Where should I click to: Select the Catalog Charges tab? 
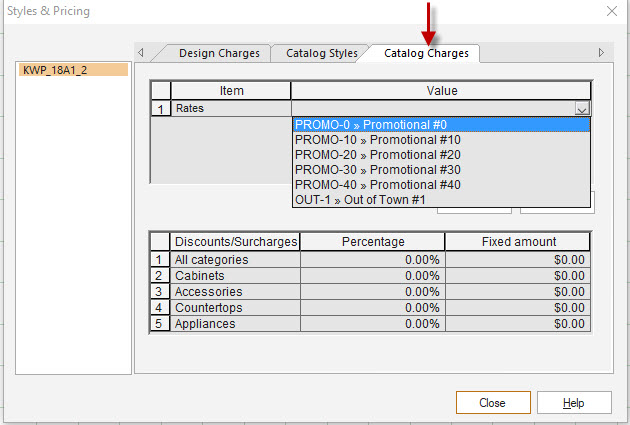click(x=426, y=53)
